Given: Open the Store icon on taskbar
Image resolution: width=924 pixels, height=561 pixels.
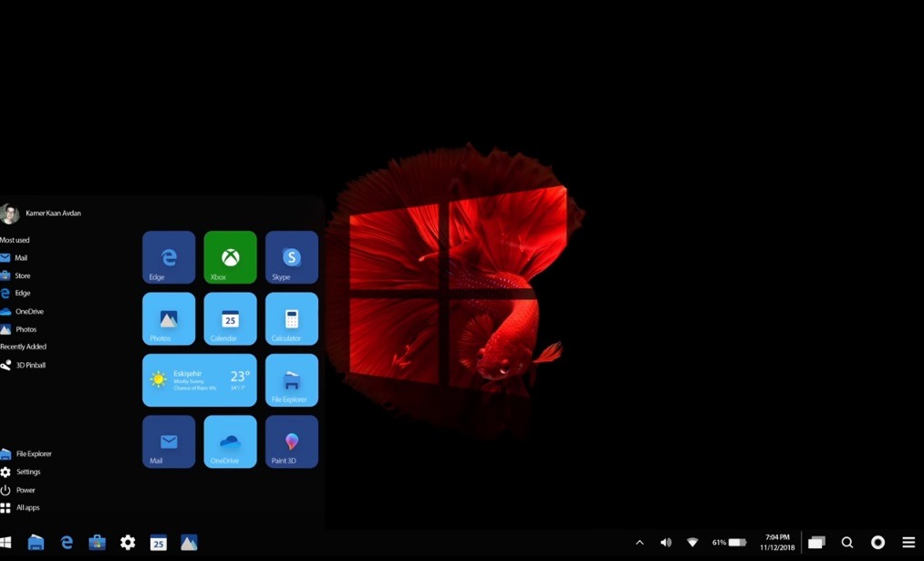Looking at the screenshot, I should tap(98, 542).
